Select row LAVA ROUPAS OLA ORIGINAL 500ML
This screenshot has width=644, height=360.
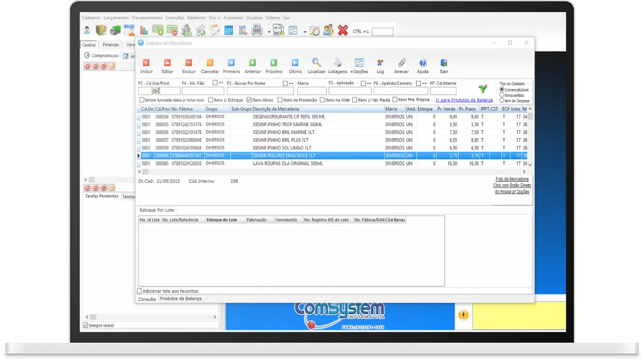click(333, 163)
